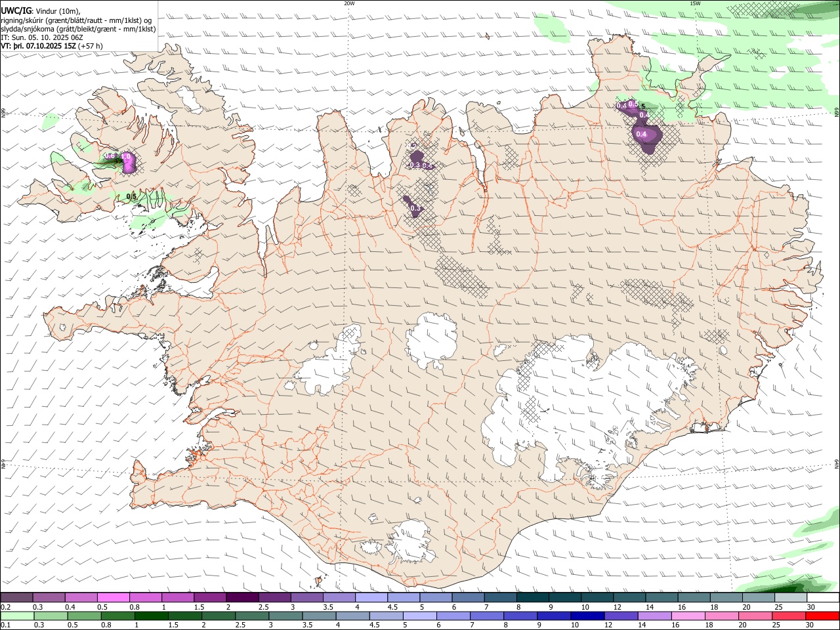
Task: Click the 20W longitude label at top
Action: pyautogui.click(x=348, y=3)
